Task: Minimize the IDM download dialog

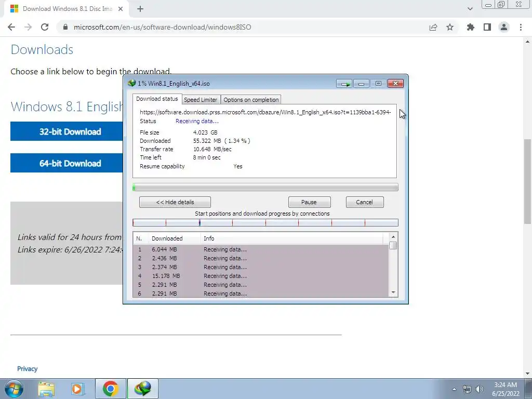Action: tap(362, 84)
